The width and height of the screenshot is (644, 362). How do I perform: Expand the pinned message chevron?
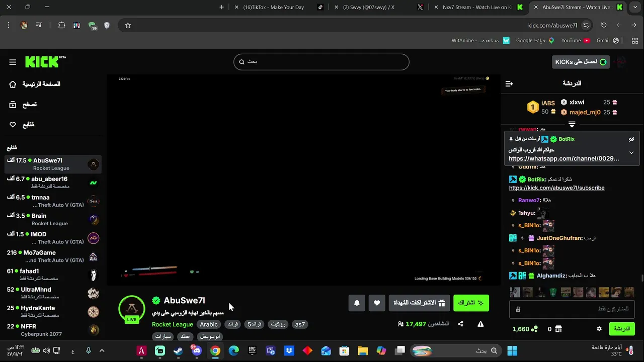pyautogui.click(x=631, y=153)
